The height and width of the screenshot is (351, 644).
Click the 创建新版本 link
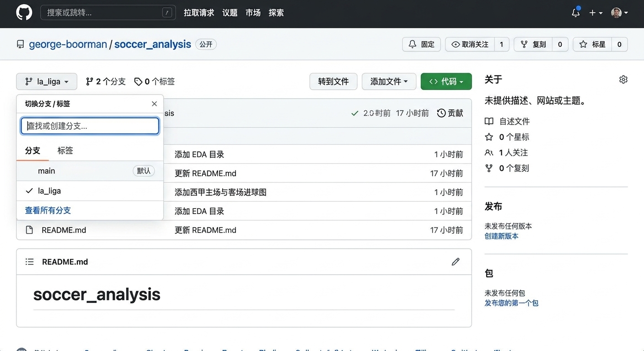(501, 236)
